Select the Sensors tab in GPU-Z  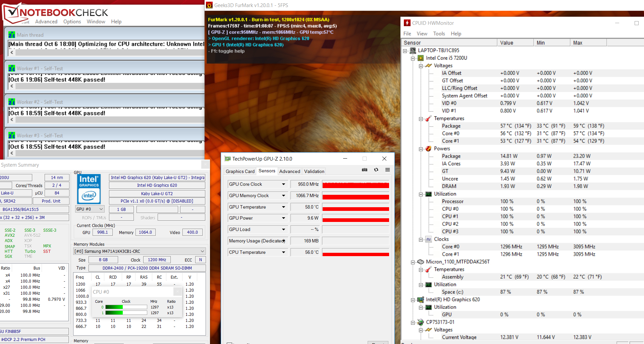click(x=267, y=171)
